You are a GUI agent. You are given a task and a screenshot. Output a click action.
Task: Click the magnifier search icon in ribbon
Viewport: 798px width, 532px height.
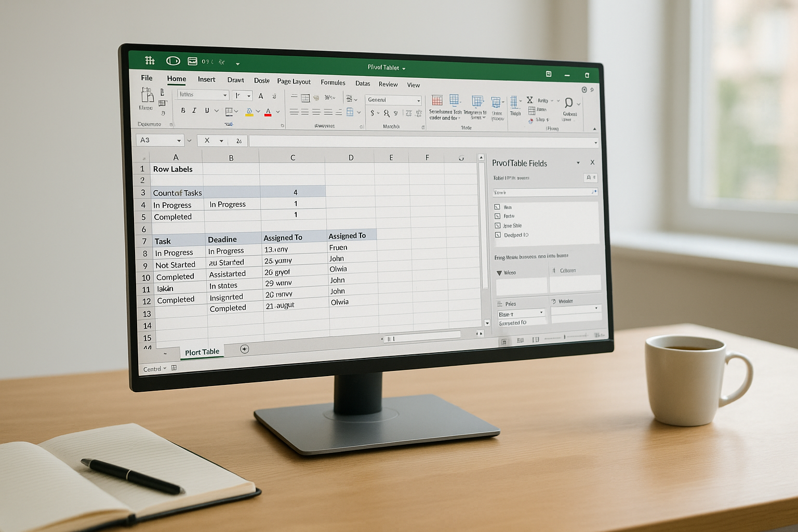click(x=568, y=103)
